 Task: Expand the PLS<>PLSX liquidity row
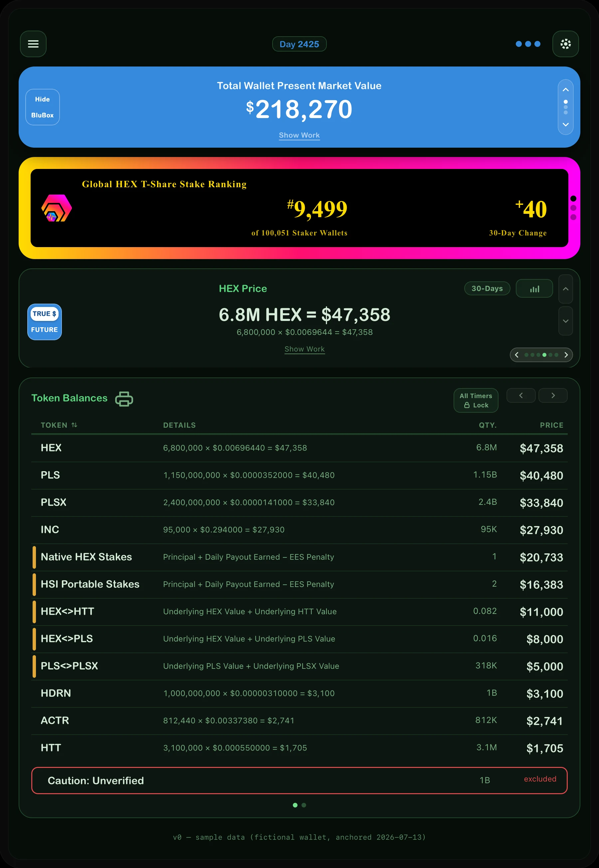click(x=299, y=666)
